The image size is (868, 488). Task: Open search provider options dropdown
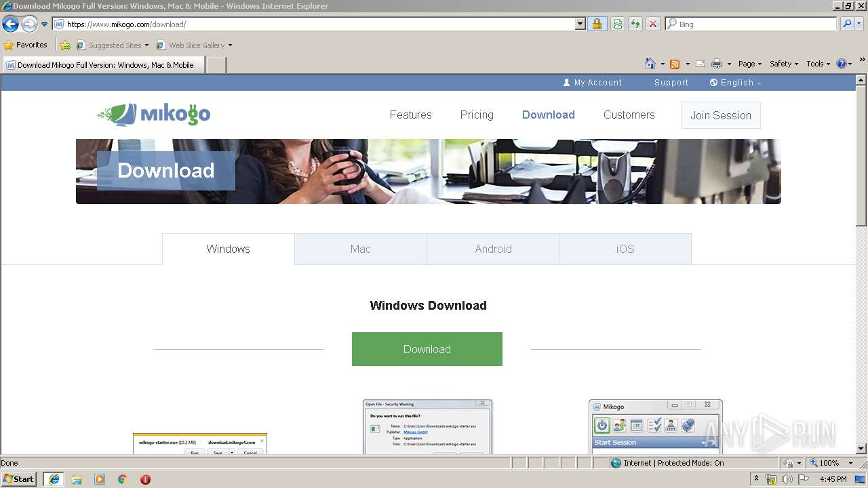[x=859, y=24]
